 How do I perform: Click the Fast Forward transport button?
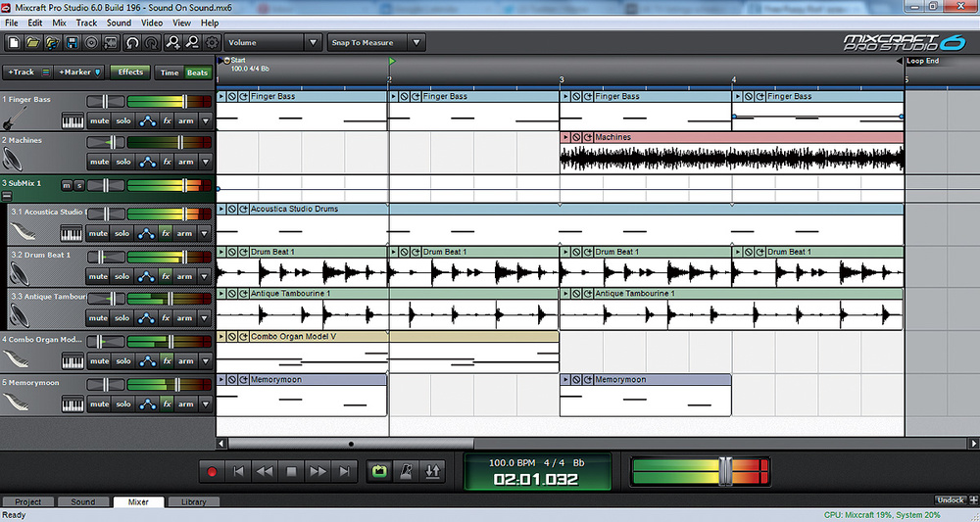coord(318,471)
